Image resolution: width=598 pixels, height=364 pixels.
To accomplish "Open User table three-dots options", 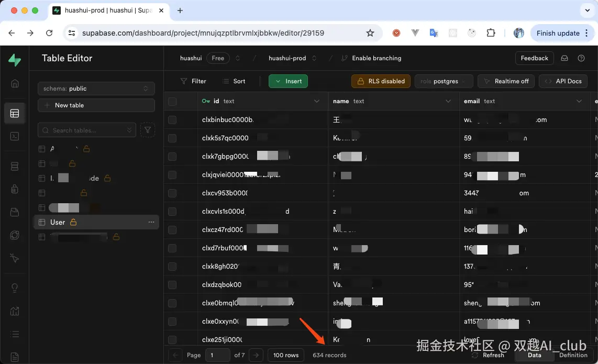I will [151, 222].
